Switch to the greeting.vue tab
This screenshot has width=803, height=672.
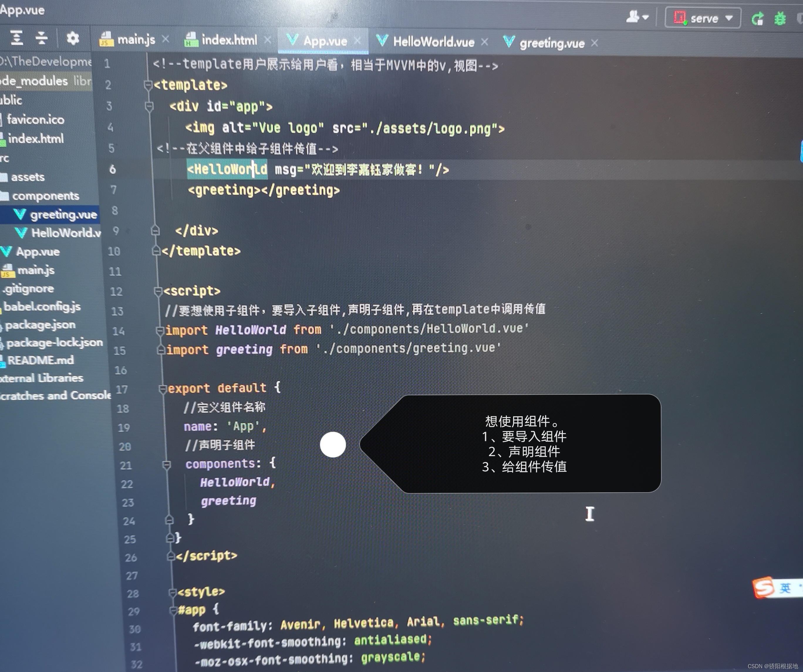click(x=544, y=43)
